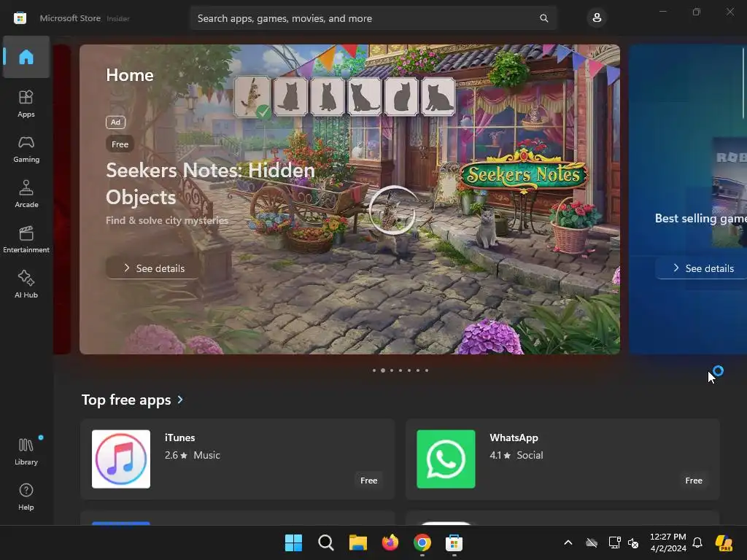Click the OneDrive cloud tray icon
This screenshot has height=560, width=747.
pyautogui.click(x=592, y=542)
